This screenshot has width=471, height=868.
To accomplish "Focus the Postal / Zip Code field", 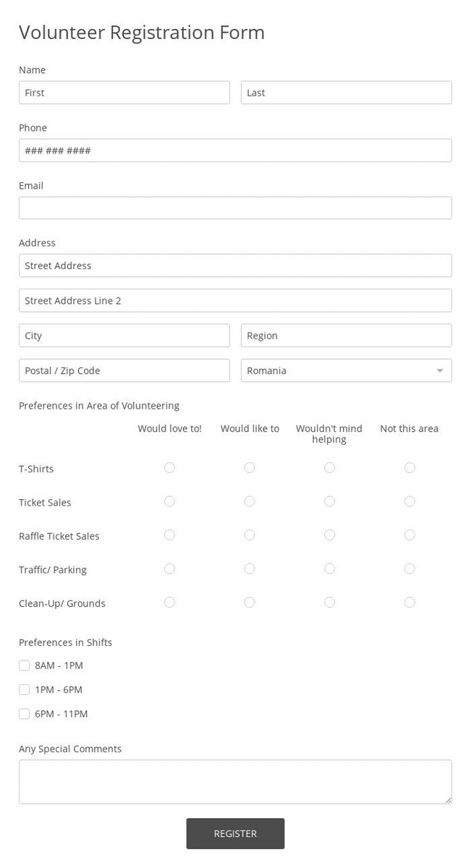I will pyautogui.click(x=124, y=370).
